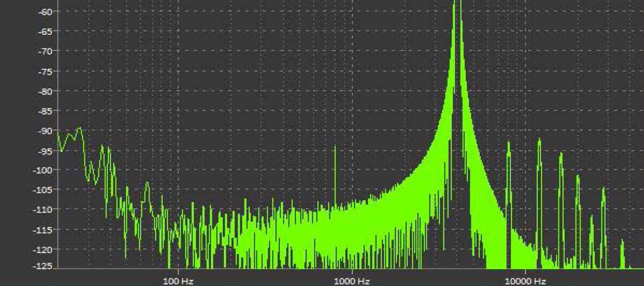Click the -120 dB axis label
This screenshot has height=286, width=644.
(x=44, y=250)
